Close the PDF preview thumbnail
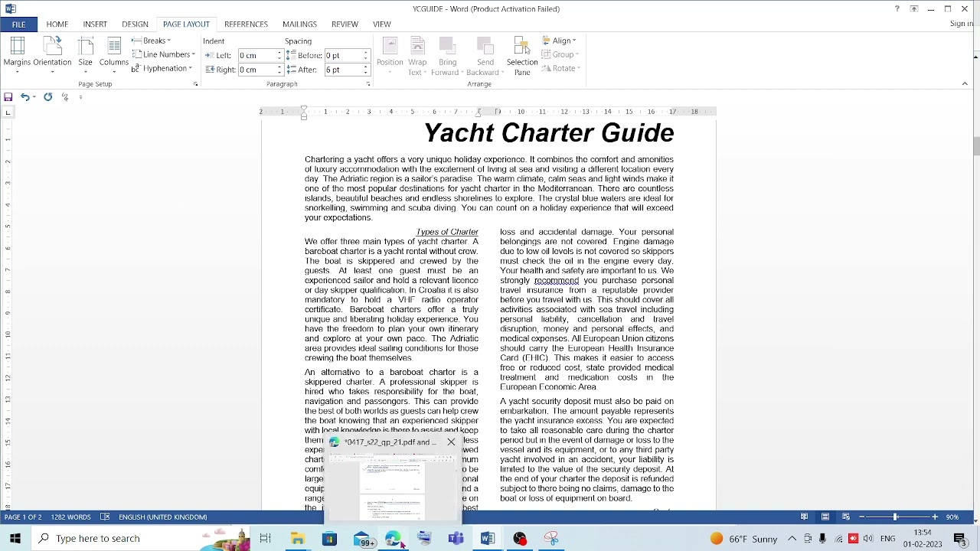The height and width of the screenshot is (551, 980). point(451,442)
